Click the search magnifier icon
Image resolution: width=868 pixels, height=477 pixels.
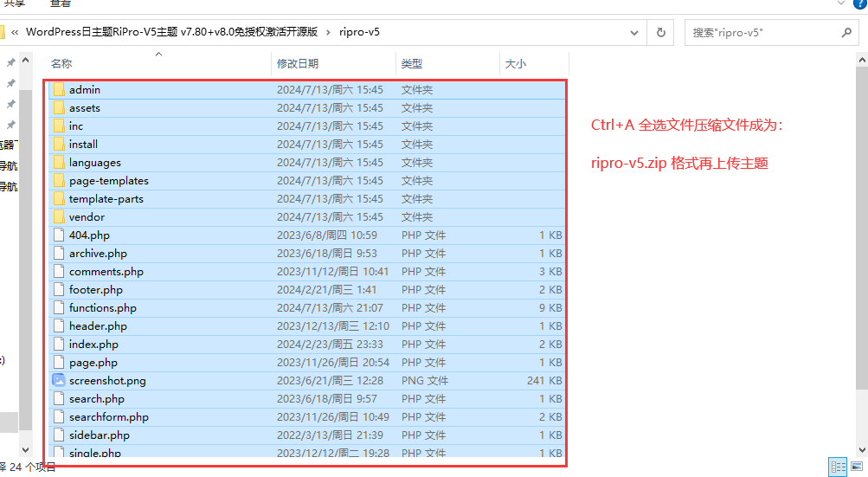pos(846,32)
